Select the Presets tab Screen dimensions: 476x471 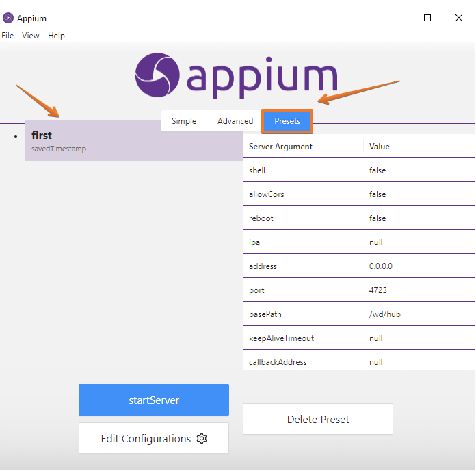pos(287,121)
